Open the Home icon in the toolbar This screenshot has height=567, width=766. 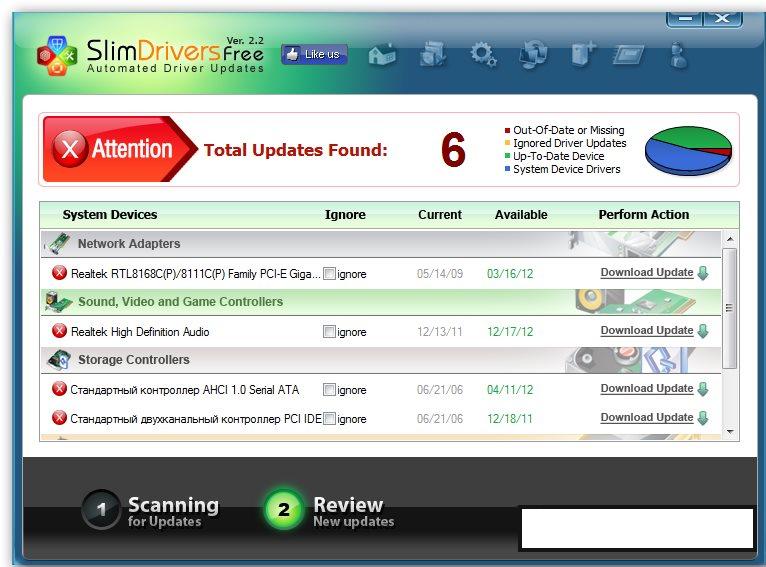[382, 54]
